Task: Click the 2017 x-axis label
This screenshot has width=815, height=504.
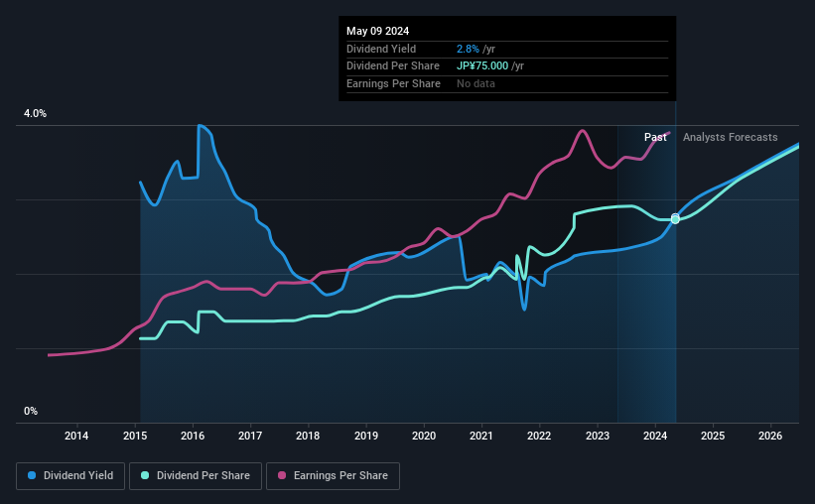Action: [250, 436]
